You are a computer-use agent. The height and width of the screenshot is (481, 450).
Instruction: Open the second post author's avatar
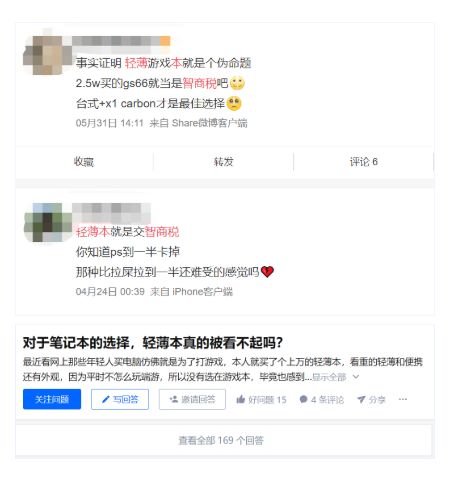coord(47,222)
